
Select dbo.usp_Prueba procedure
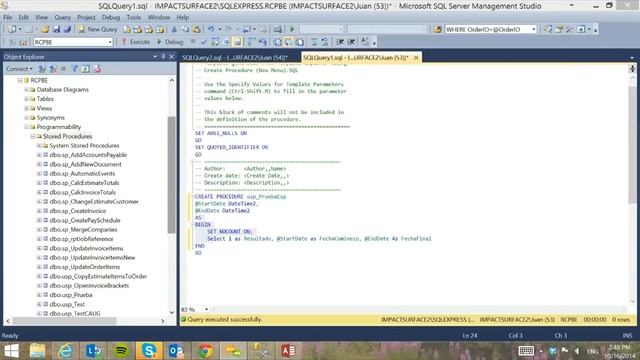(x=71, y=295)
